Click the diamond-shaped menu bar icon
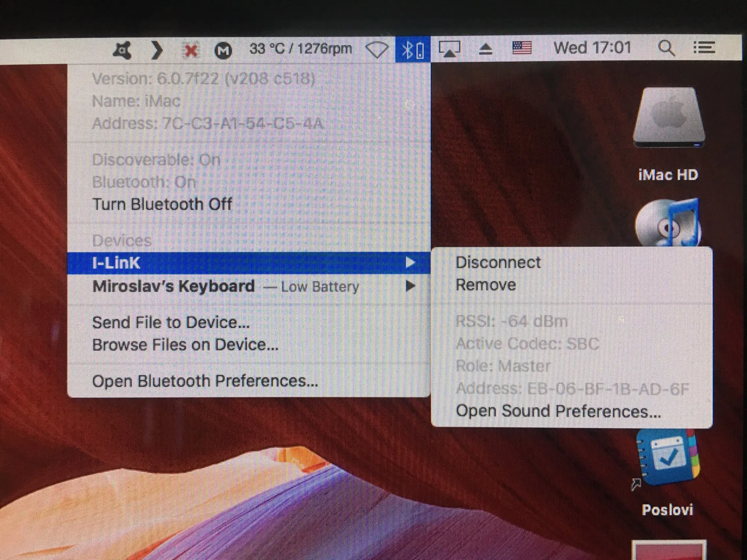Viewport: 747px width, 560px height. tap(376, 50)
